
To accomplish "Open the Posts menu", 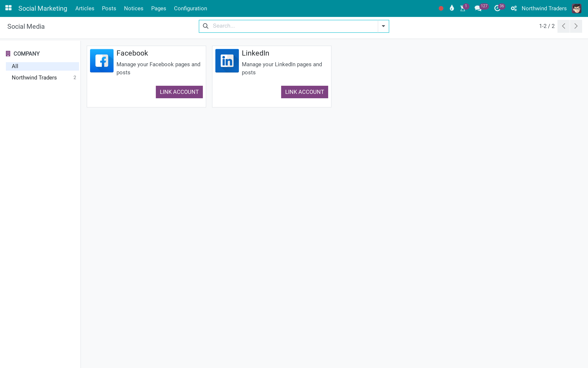I will pos(109,8).
